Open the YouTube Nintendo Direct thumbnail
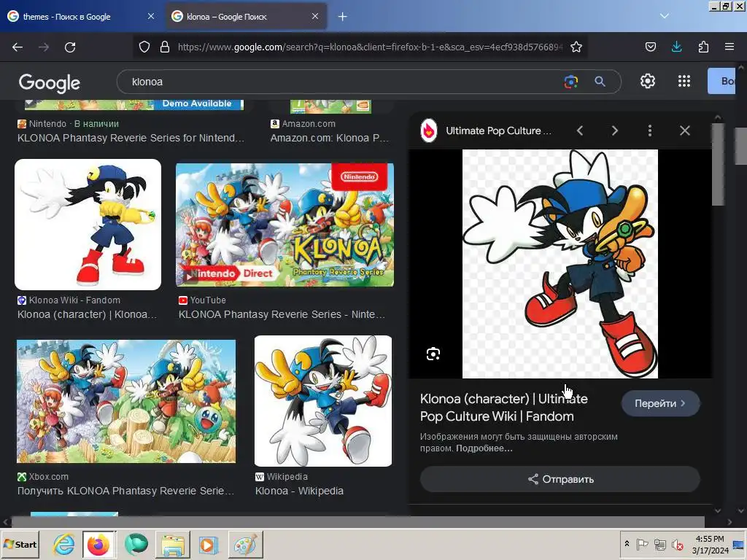The width and height of the screenshot is (747, 560). 285,225
